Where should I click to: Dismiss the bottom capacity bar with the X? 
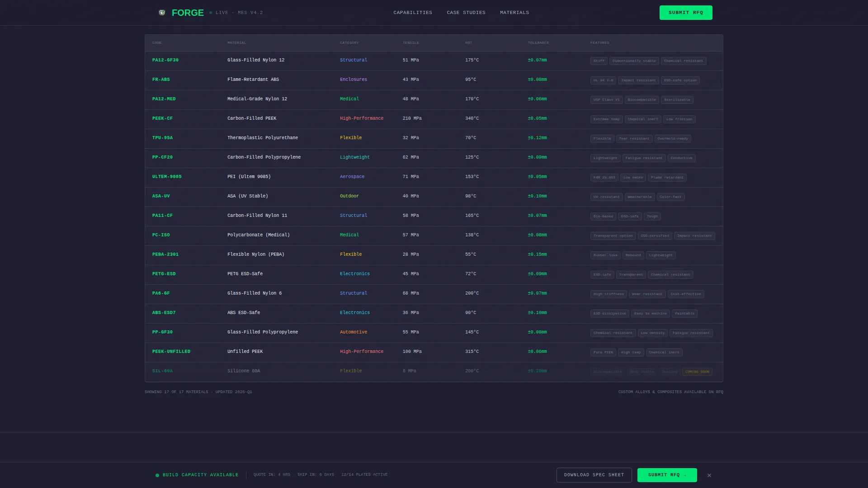point(709,475)
